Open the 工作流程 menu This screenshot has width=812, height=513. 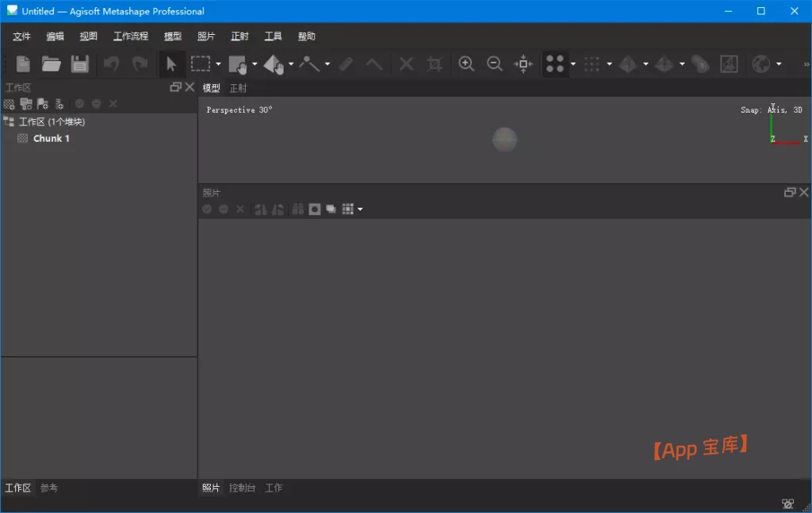tap(130, 36)
